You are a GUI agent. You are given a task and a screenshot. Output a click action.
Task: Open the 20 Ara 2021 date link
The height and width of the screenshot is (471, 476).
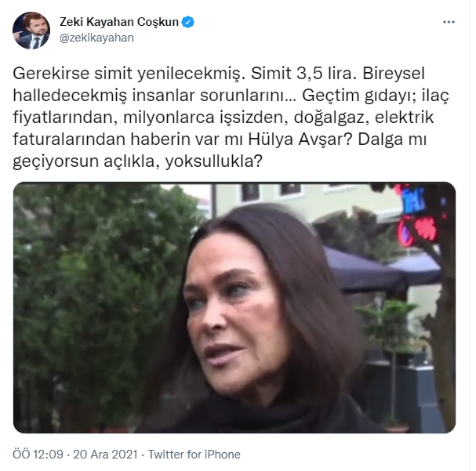[105, 455]
